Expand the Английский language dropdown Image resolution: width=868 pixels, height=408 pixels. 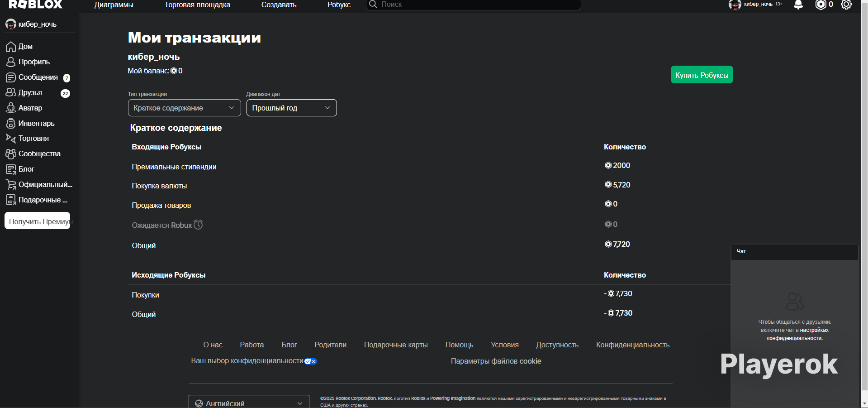(x=249, y=402)
